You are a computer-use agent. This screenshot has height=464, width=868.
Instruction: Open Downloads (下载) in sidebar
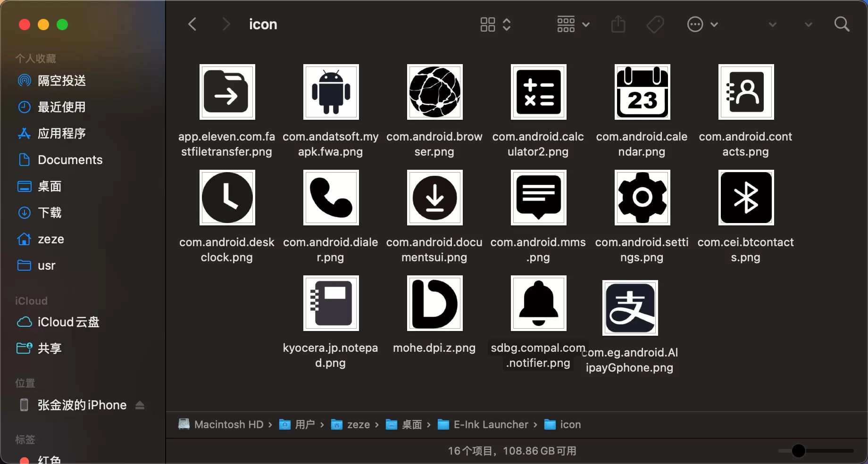[40, 213]
